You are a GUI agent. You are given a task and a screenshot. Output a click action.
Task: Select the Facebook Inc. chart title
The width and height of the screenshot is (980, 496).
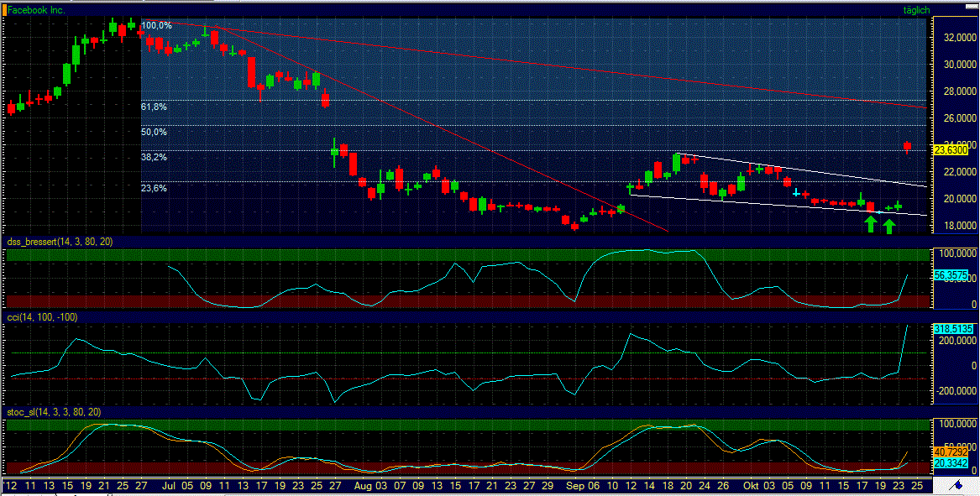click(35, 11)
